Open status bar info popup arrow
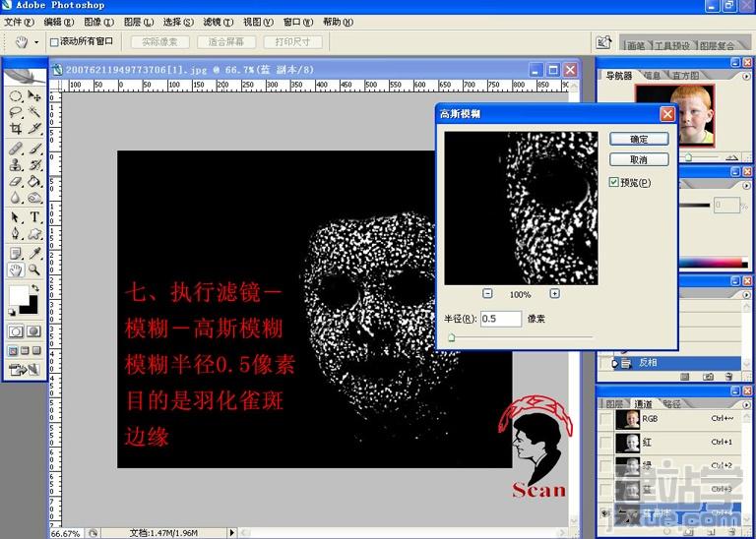The image size is (756, 539). (232, 533)
